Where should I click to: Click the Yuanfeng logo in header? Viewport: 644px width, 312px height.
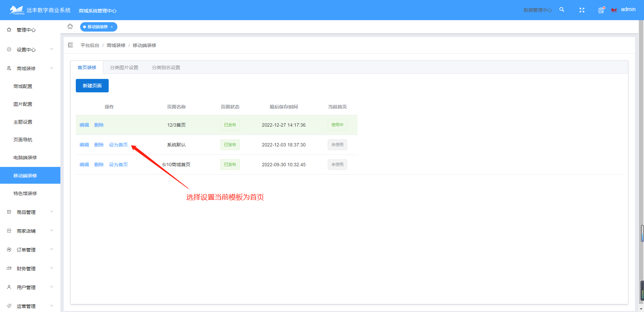[x=17, y=10]
